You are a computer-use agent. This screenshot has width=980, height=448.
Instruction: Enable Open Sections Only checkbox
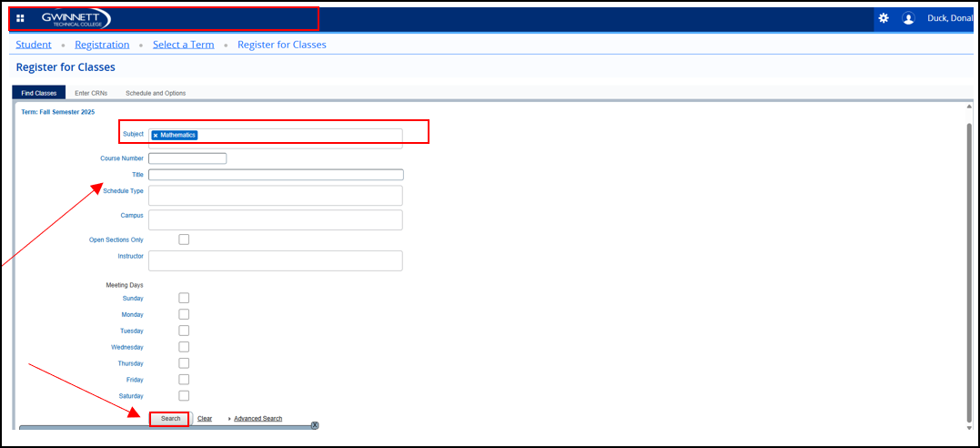184,239
